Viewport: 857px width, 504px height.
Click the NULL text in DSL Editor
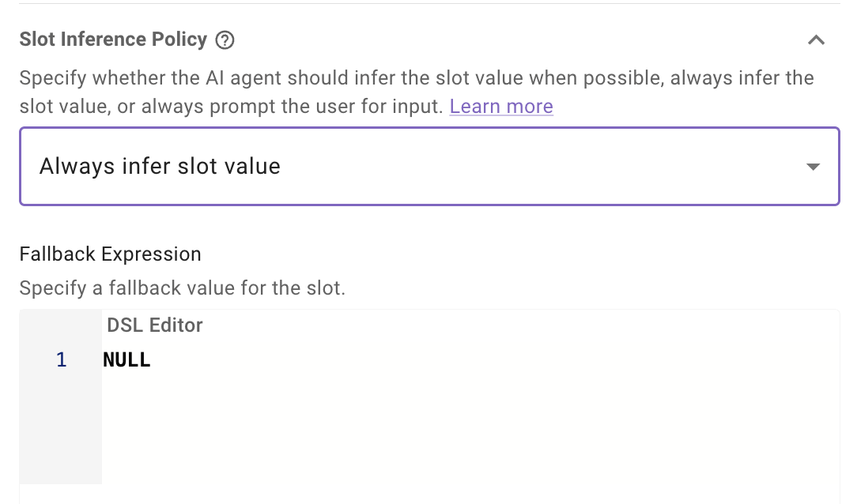pyautogui.click(x=126, y=360)
